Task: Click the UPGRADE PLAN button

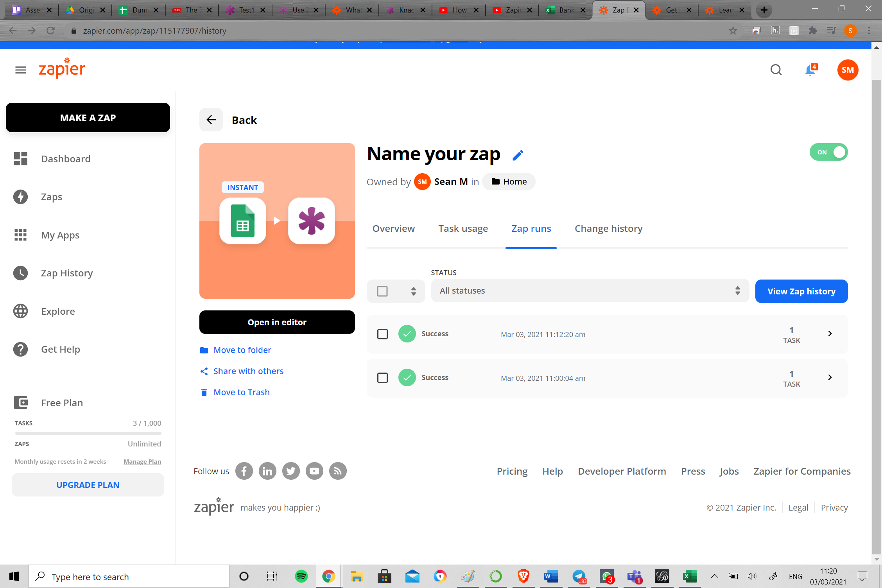Action: [x=88, y=485]
